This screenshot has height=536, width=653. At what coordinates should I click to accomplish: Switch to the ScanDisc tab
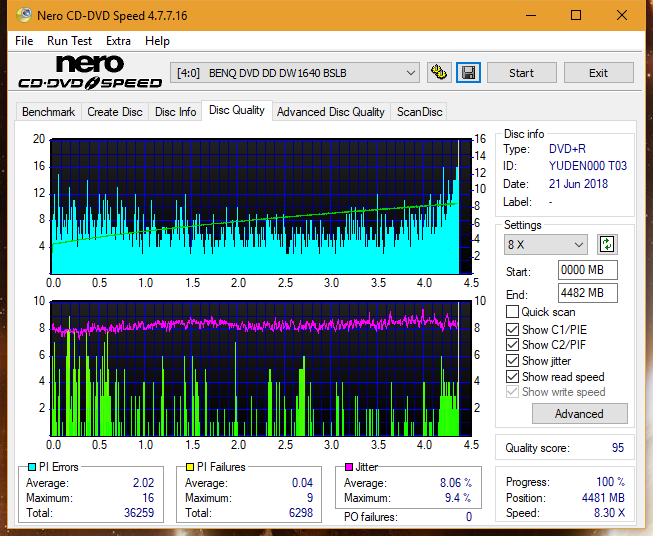(x=419, y=112)
